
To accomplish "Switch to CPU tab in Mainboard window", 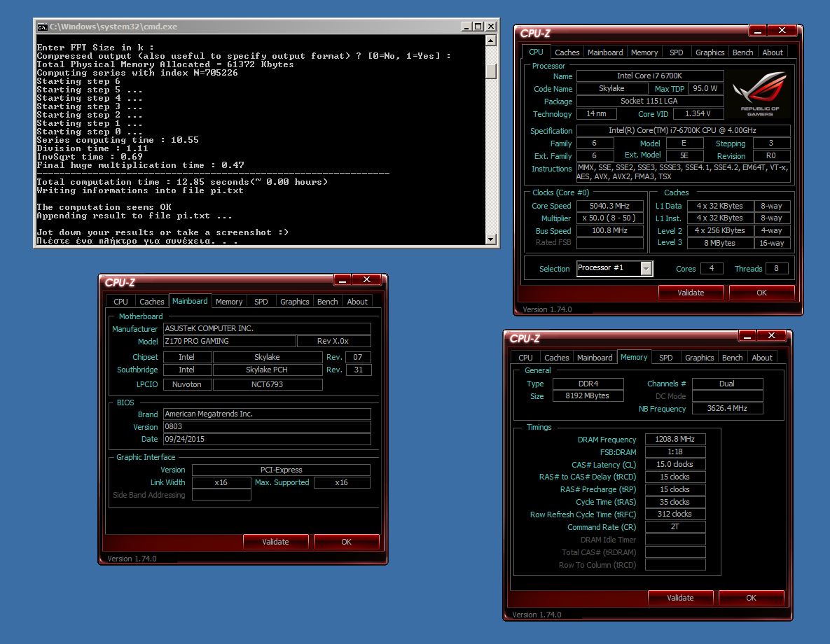I will (120, 302).
